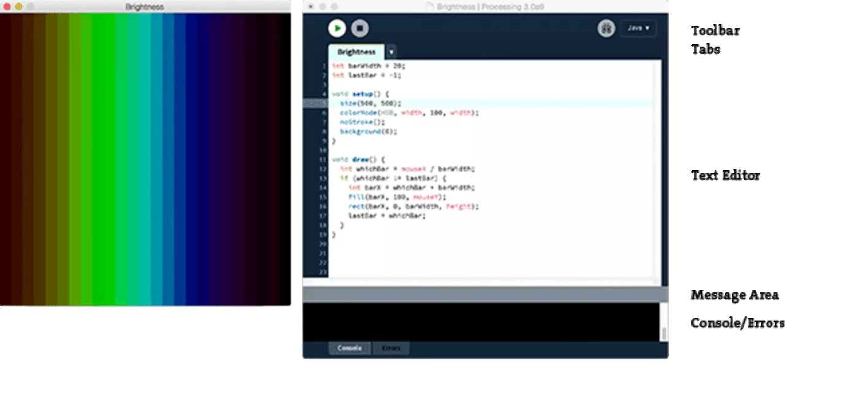Select the Brightness sketch tab
The image size is (868, 393).
(356, 52)
